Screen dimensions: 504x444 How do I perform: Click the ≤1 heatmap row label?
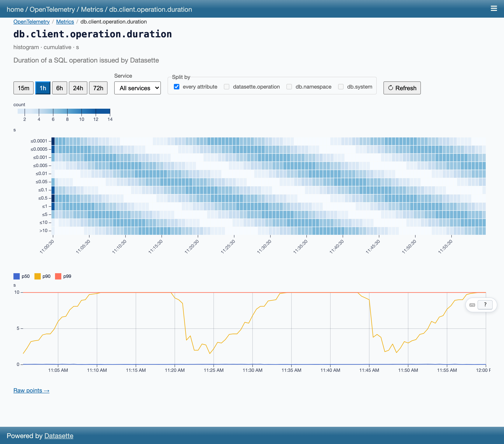click(x=44, y=206)
